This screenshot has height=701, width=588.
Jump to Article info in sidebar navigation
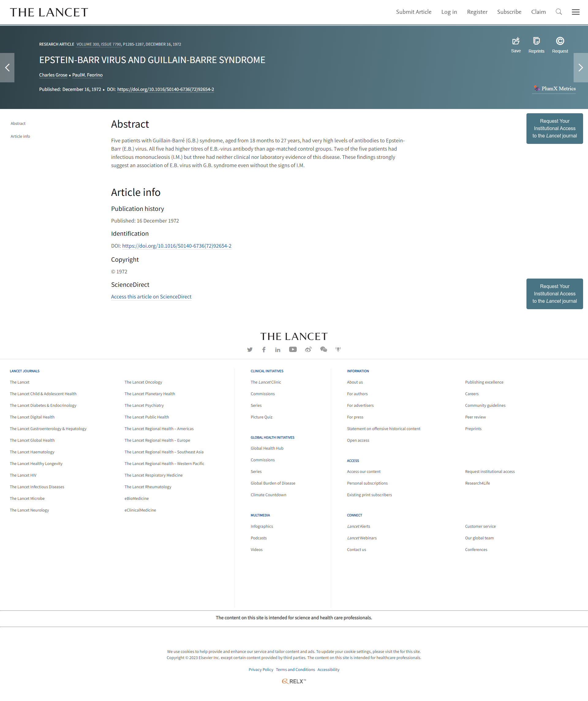point(21,136)
